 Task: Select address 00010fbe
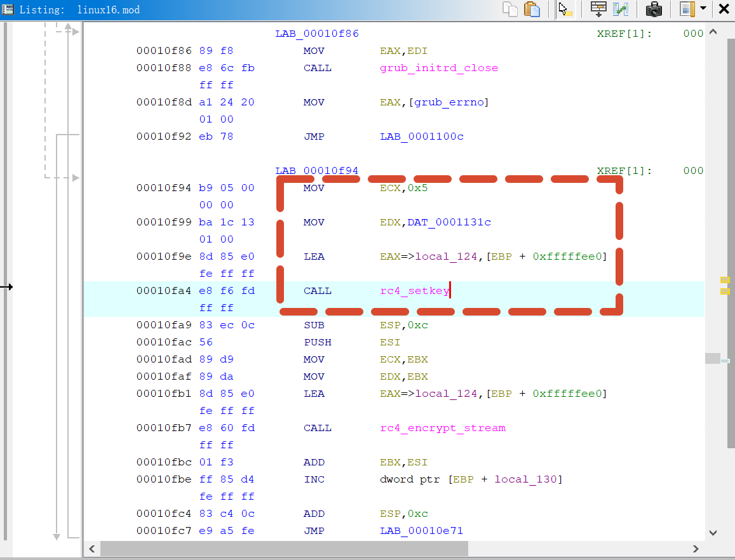pos(164,479)
